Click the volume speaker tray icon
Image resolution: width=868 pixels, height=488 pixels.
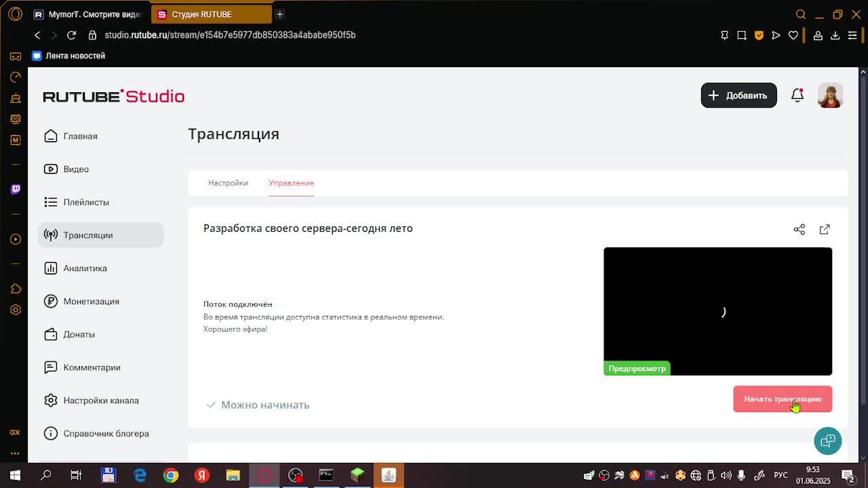pos(726,475)
